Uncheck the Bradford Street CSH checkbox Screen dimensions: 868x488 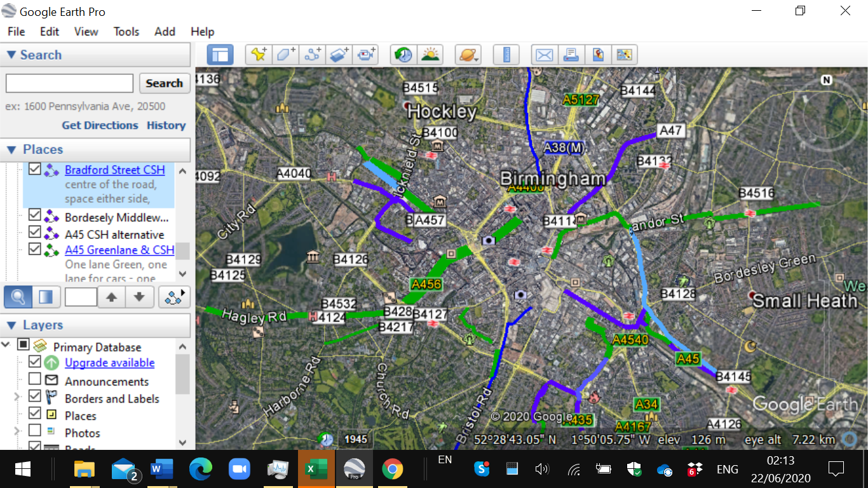(35, 170)
